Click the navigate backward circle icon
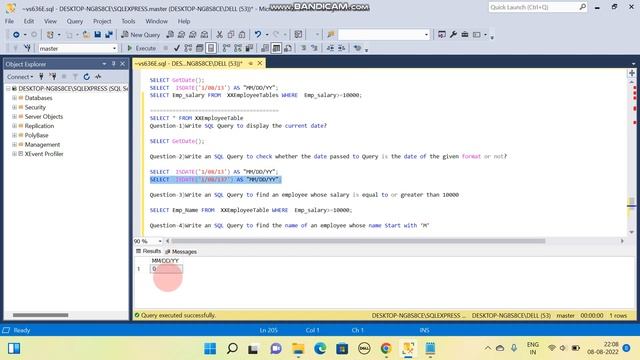Screen dimensions: 640x360 pos(16,35)
